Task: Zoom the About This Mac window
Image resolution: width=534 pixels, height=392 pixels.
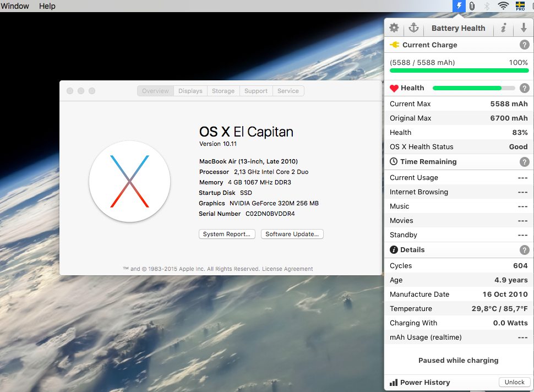Action: (x=92, y=91)
